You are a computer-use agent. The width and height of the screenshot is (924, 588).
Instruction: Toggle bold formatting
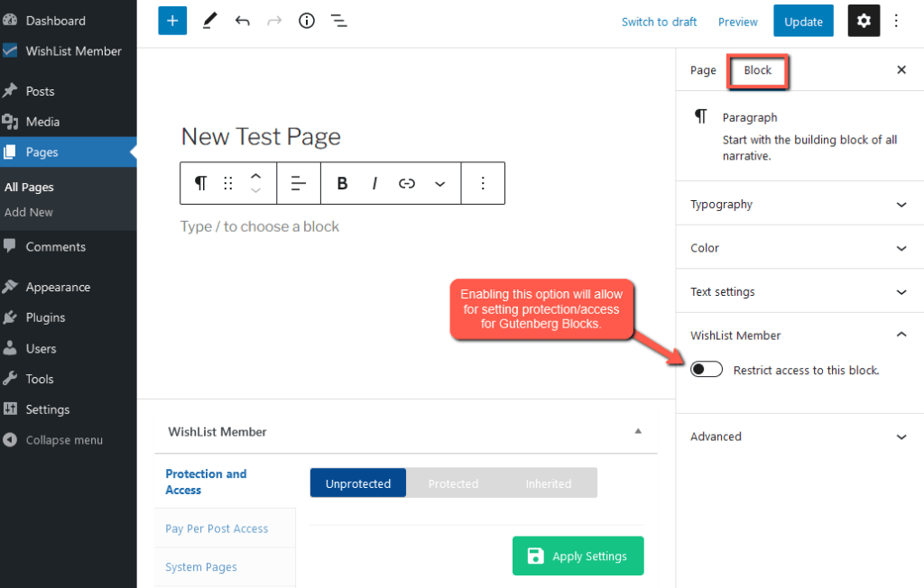342,183
